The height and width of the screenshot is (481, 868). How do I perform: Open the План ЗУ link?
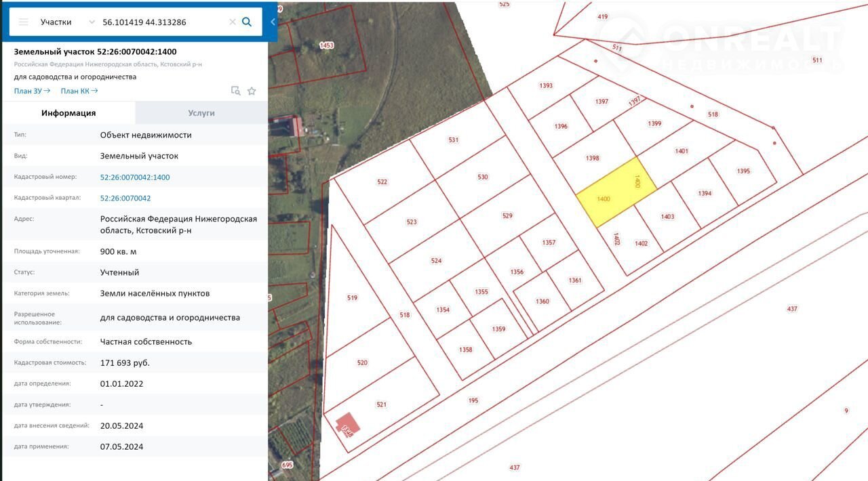coord(32,91)
